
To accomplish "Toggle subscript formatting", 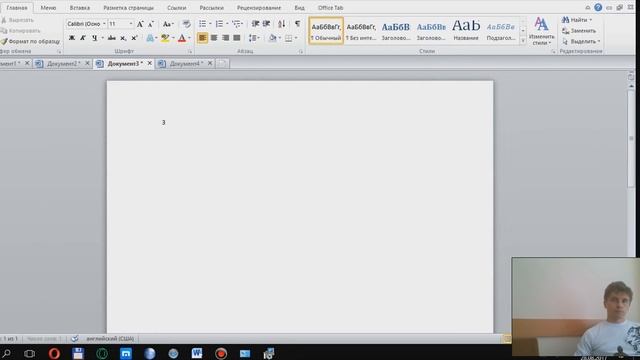I will pyautogui.click(x=123, y=38).
